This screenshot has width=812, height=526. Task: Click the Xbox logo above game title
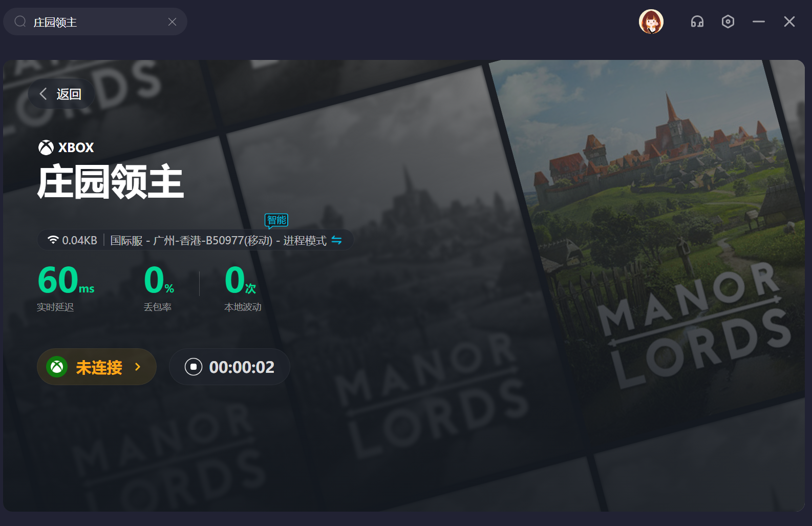tap(46, 148)
